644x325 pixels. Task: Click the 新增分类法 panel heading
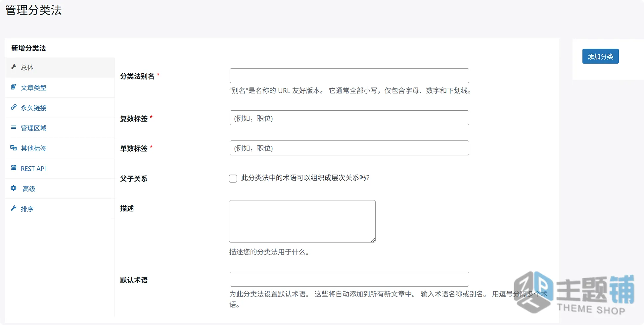point(28,48)
